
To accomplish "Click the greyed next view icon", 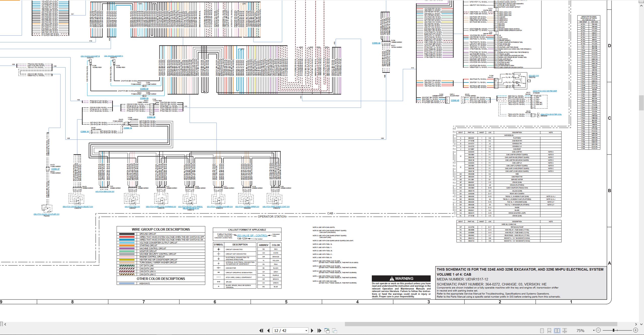I will pyautogui.click(x=335, y=330).
